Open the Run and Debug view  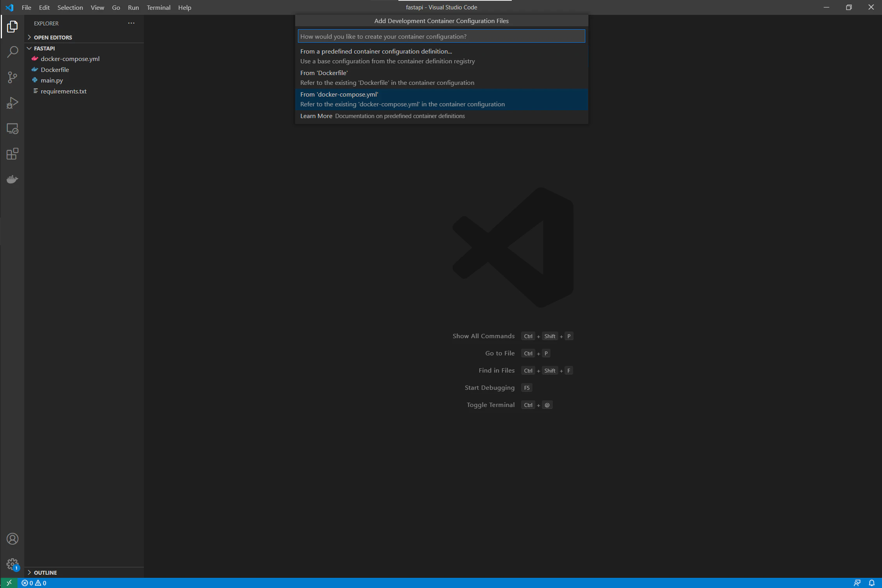[13, 103]
